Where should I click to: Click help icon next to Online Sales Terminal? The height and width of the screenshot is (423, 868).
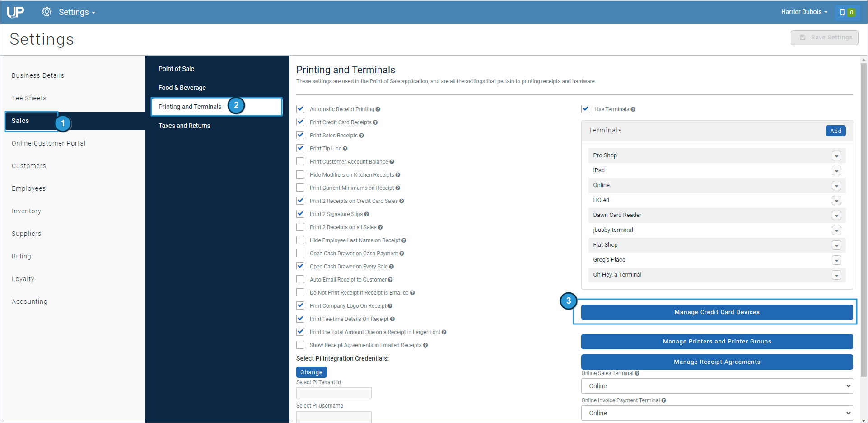pyautogui.click(x=637, y=373)
